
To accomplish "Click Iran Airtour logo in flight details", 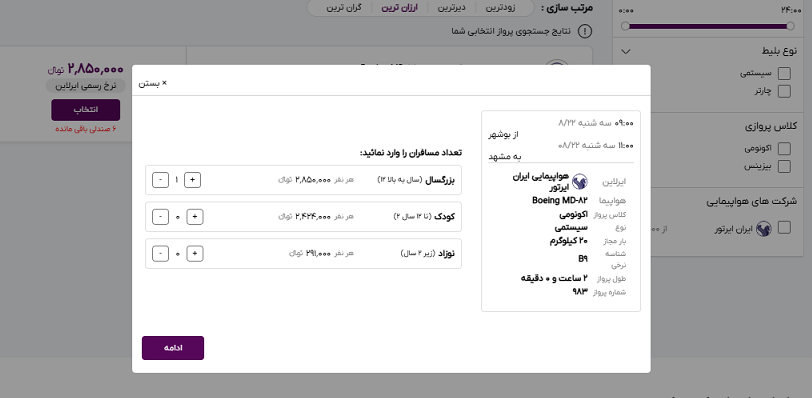I will click(579, 182).
